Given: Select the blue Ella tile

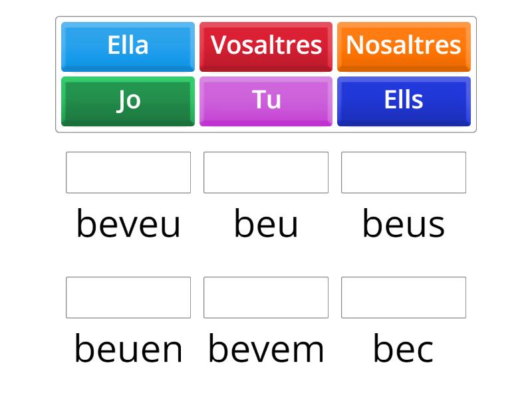Looking at the screenshot, I should pos(128,46).
